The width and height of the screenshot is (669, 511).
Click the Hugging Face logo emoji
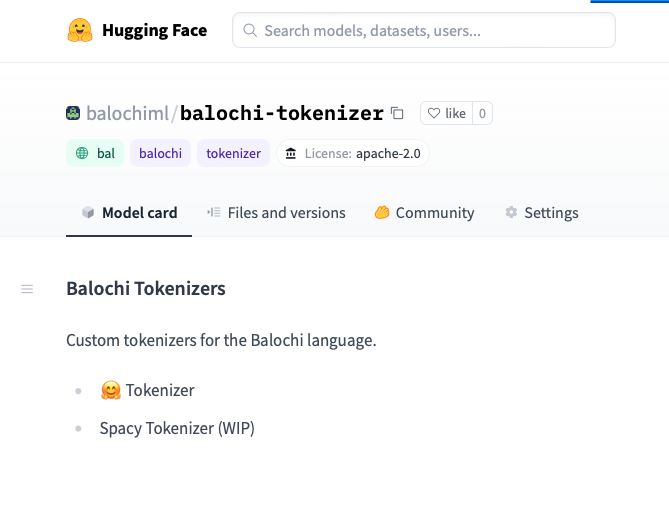[80, 30]
